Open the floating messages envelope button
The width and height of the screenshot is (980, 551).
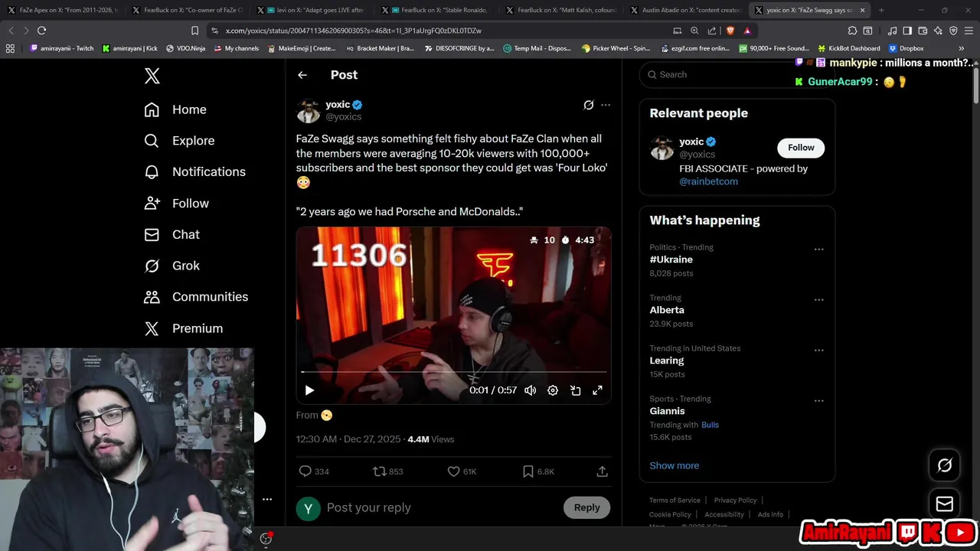point(945,504)
